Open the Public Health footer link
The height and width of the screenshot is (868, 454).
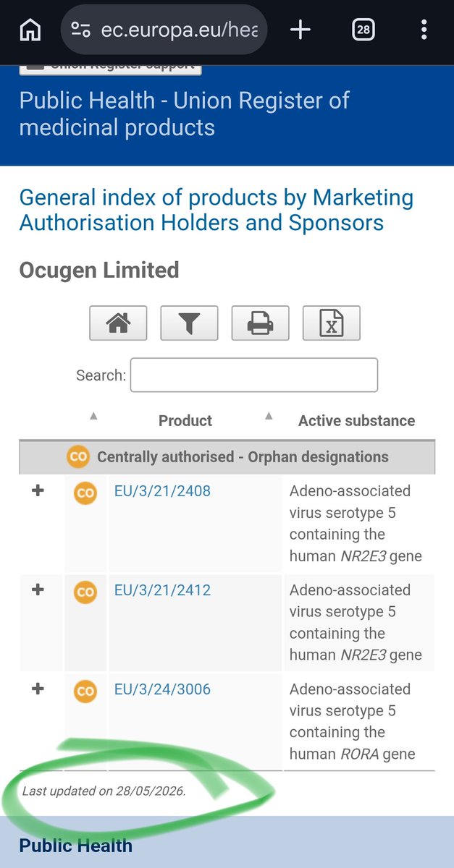pyautogui.click(x=76, y=846)
